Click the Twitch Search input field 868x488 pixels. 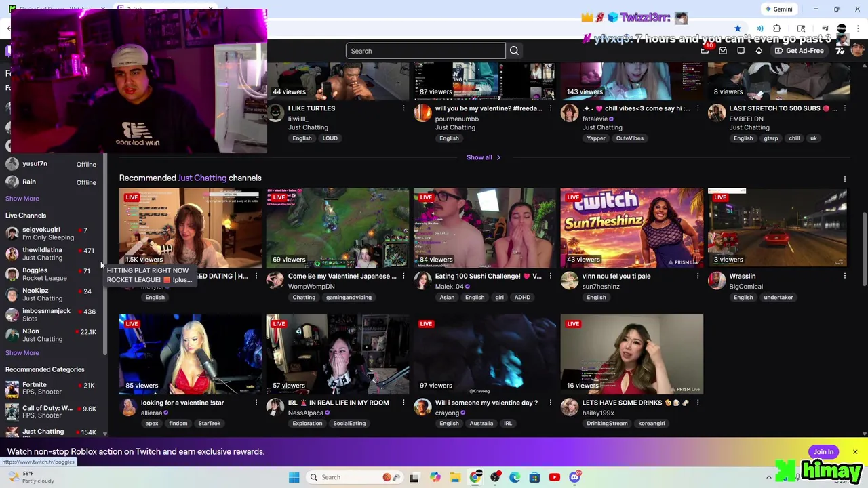point(426,51)
